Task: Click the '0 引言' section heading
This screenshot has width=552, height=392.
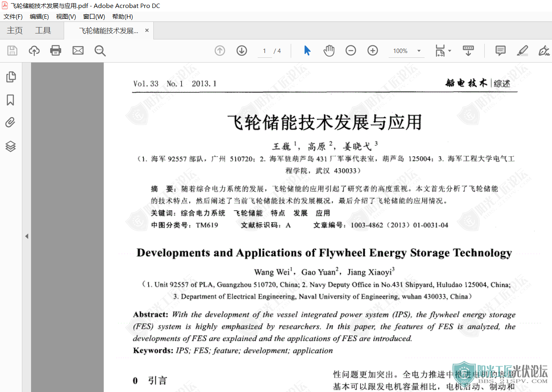Action: pyautogui.click(x=150, y=380)
